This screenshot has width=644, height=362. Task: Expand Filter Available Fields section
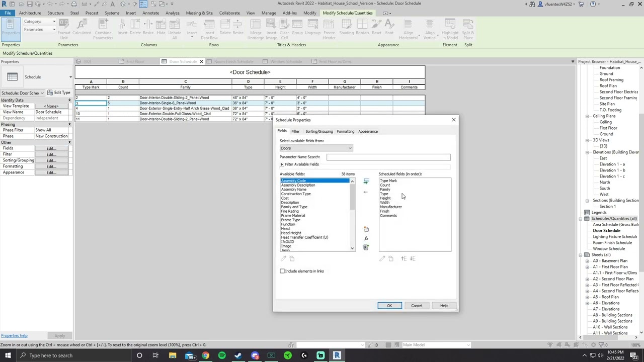click(x=282, y=164)
